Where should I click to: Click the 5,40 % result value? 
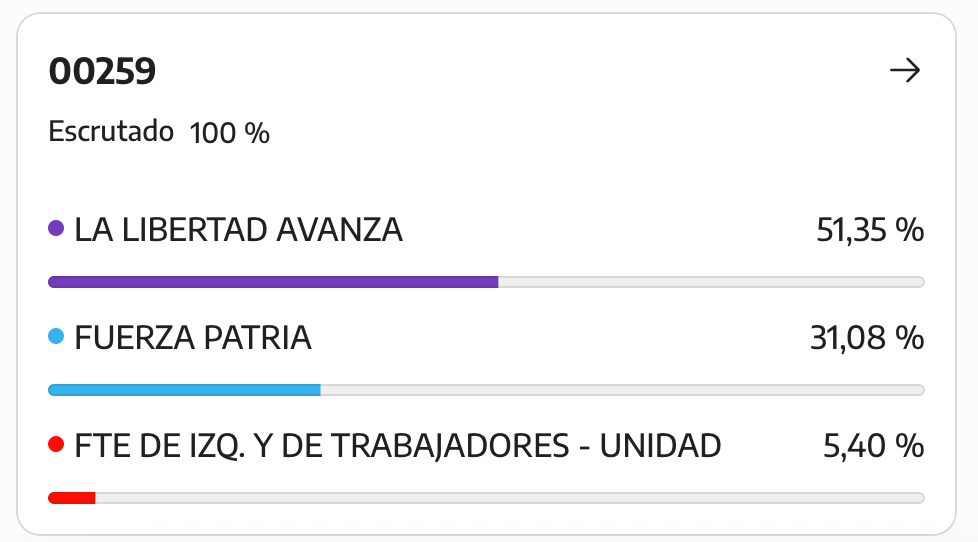click(x=873, y=446)
